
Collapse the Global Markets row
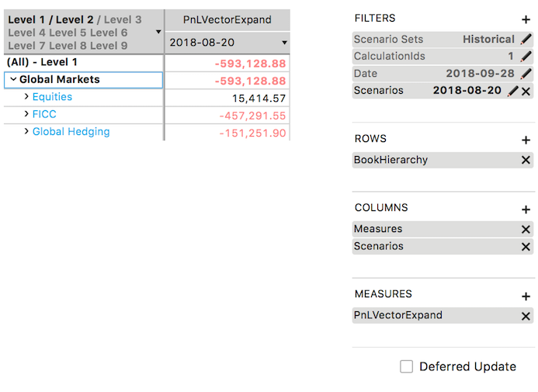point(13,79)
